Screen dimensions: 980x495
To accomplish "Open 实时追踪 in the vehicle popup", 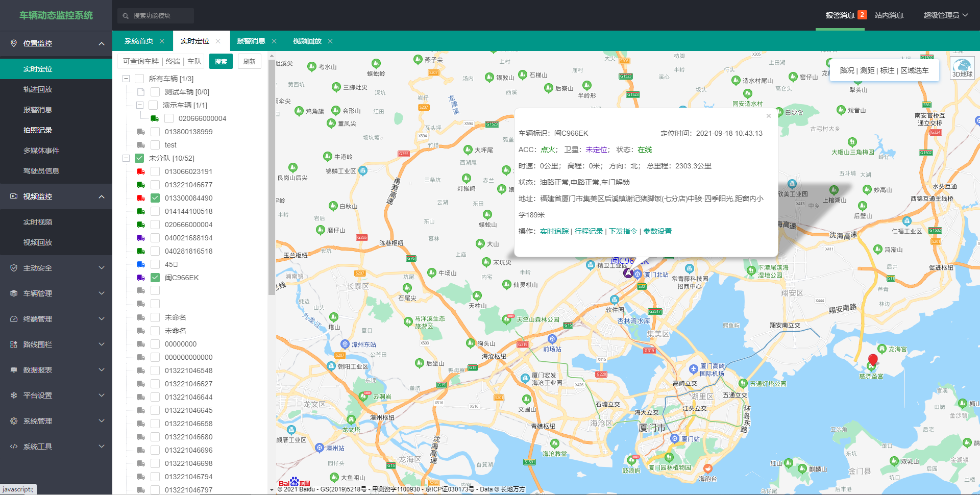I will pos(554,231).
